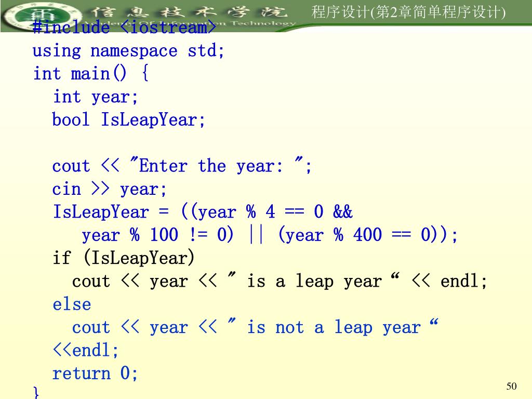Click the 'else' keyword line

(72, 304)
